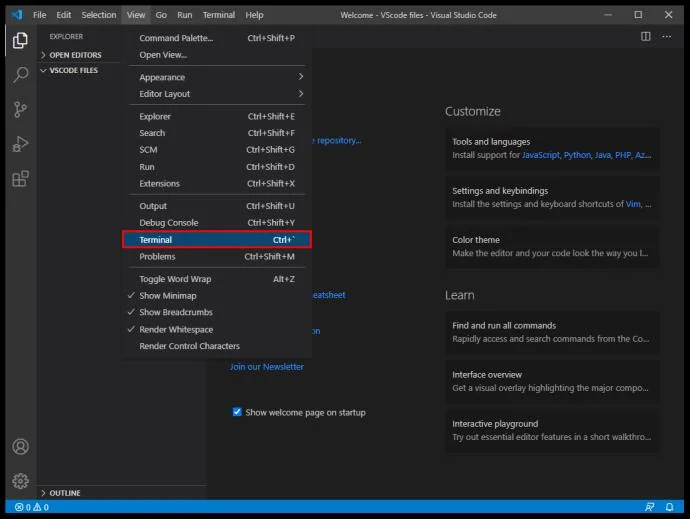Toggle Show welcome page on startup checkbox
The height and width of the screenshot is (519, 690).
(x=237, y=412)
